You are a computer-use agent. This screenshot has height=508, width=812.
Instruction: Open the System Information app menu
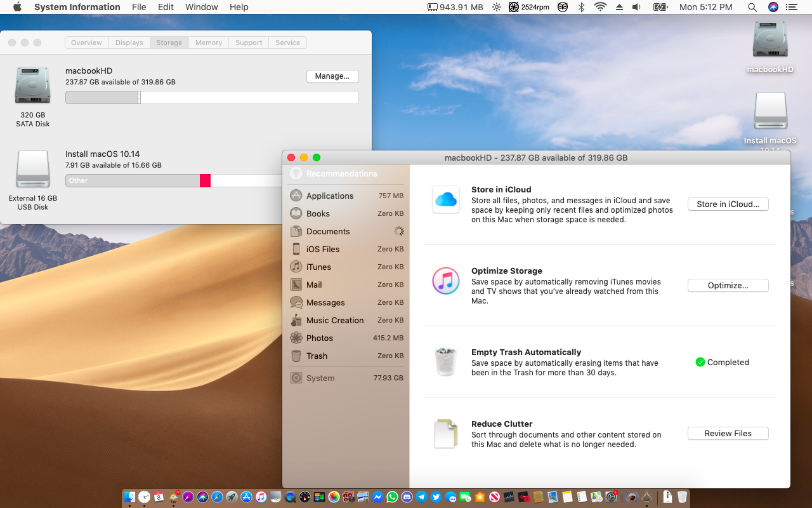(77, 7)
